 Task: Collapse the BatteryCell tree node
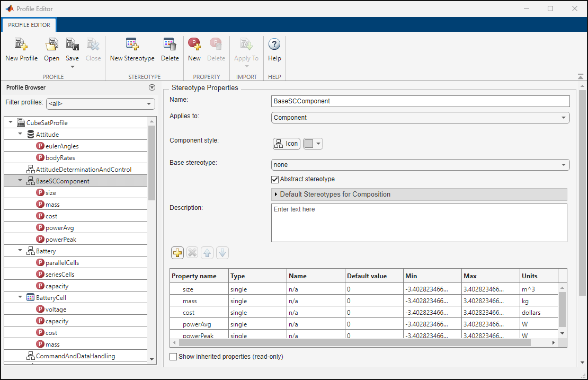point(20,298)
